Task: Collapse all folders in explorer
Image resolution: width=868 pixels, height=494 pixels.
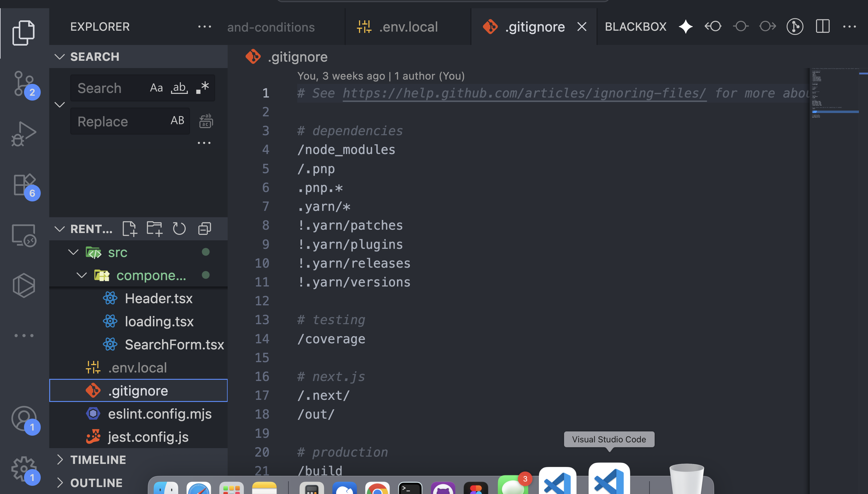Action: tap(205, 229)
